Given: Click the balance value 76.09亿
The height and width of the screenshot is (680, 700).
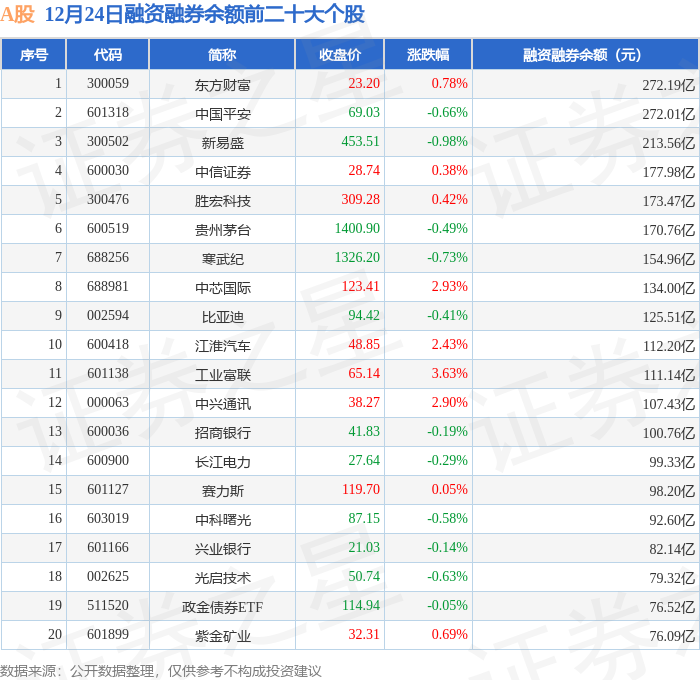Looking at the screenshot, I should pyautogui.click(x=672, y=636).
